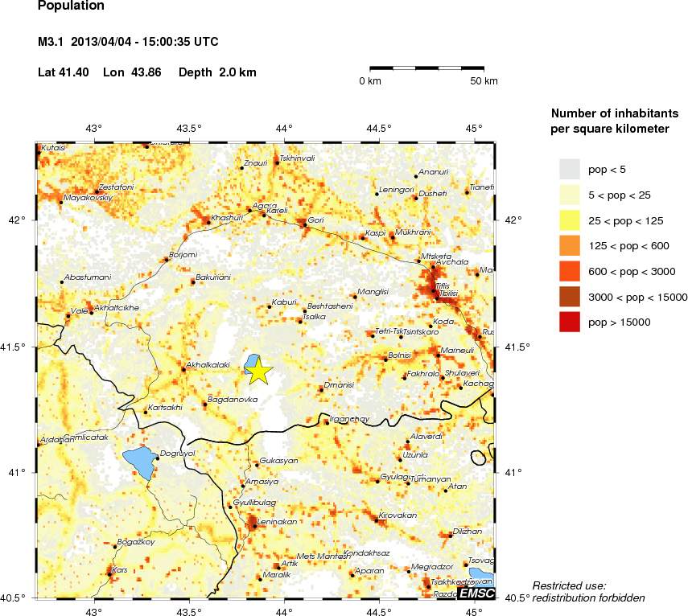The image size is (688, 616).
Task: Click the 'Tsalka' town label
Action: (314, 317)
